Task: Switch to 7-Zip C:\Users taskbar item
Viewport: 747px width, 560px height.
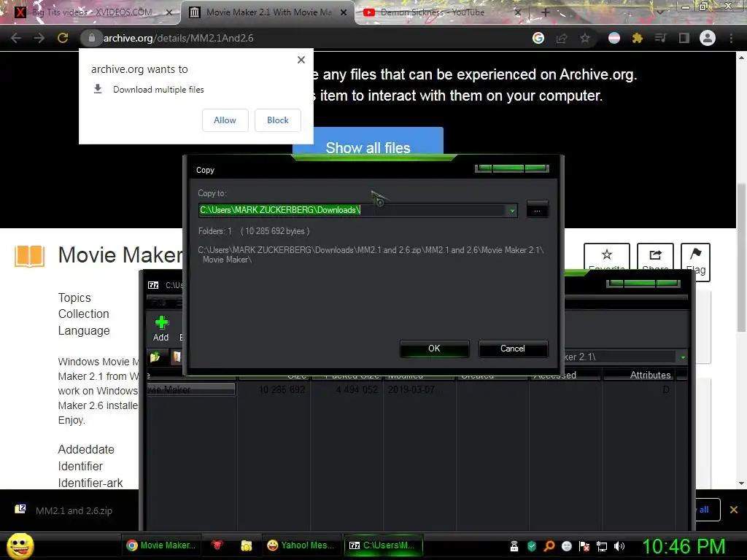Action: pos(382,545)
